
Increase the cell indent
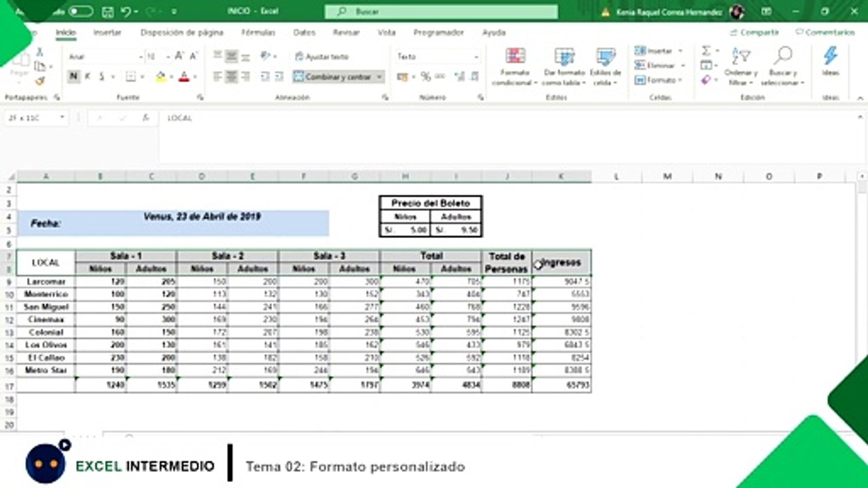[278, 77]
